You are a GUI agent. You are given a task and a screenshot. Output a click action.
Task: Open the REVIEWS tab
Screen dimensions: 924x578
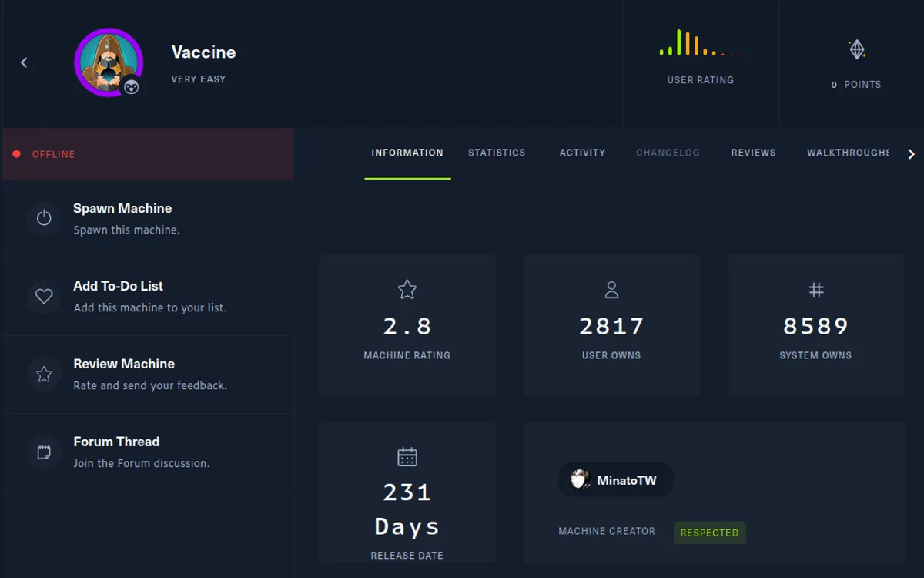click(x=753, y=153)
